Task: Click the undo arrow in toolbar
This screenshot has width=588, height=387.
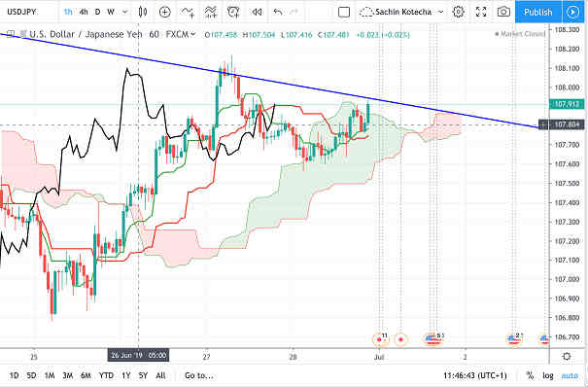Action: (278, 12)
